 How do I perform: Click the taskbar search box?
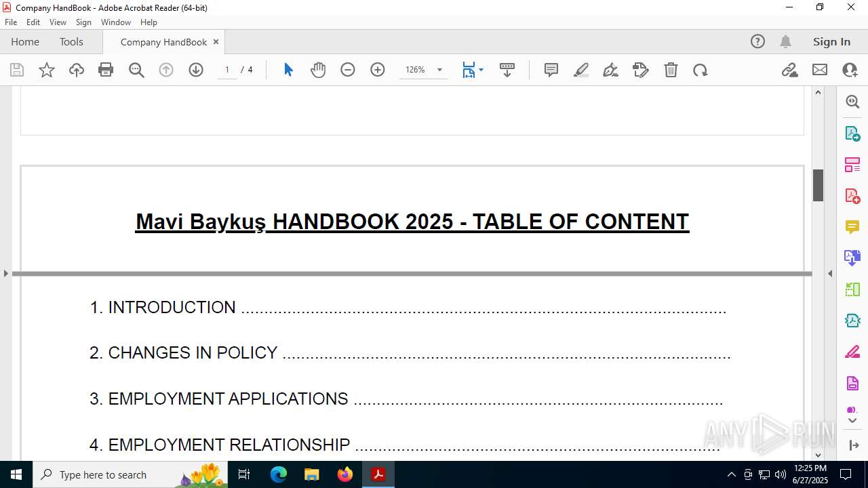click(x=130, y=474)
